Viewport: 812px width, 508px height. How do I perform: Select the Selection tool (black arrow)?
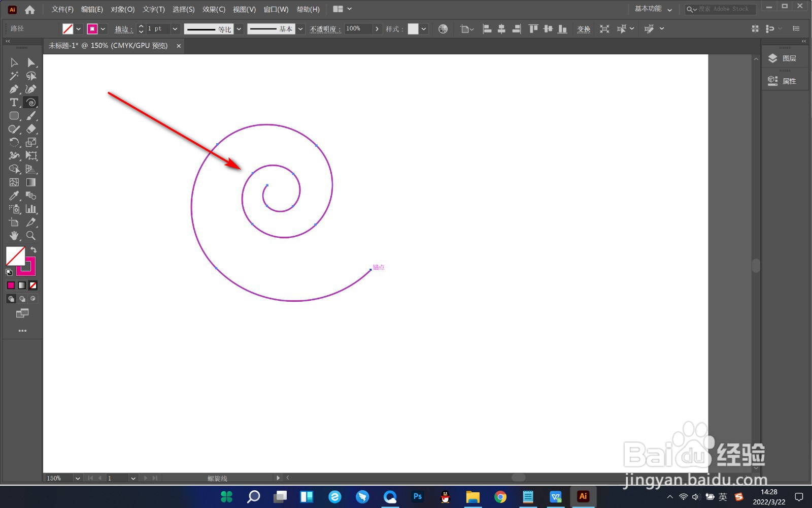coord(14,62)
